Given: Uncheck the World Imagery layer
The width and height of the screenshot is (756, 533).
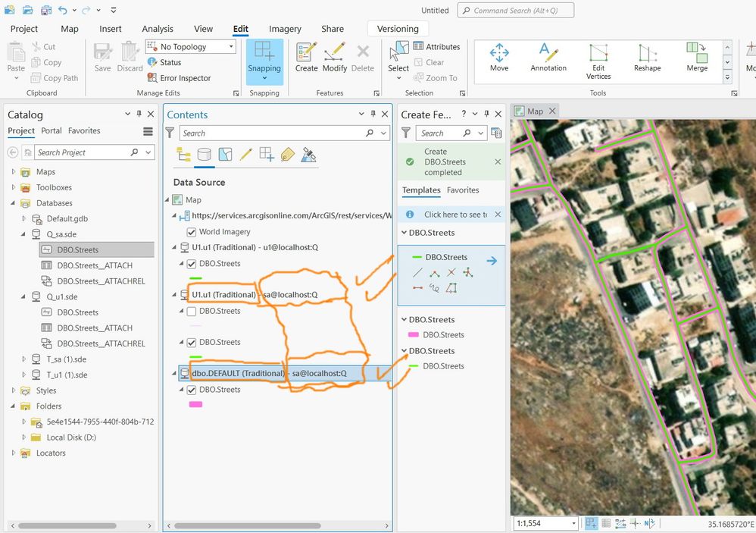Looking at the screenshot, I should (x=192, y=232).
